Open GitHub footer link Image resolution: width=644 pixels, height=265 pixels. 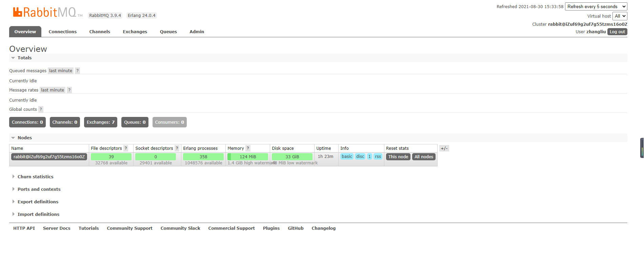click(x=296, y=228)
